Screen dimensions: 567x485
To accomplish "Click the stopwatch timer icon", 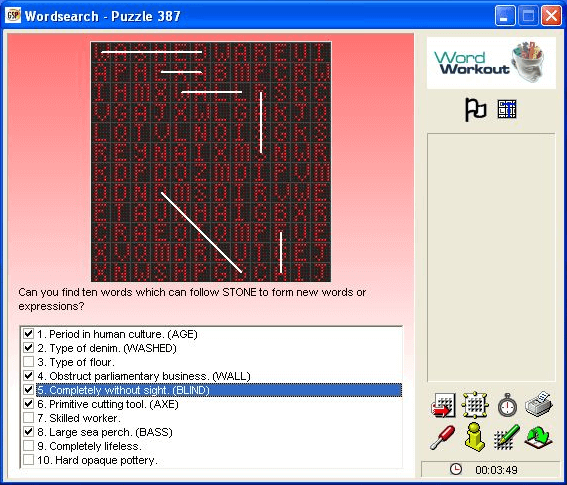I will tap(507, 405).
